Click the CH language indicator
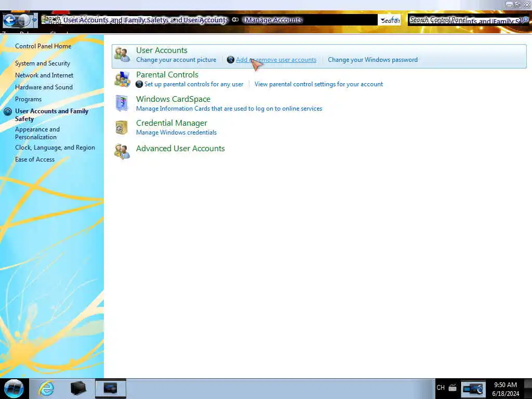532x399 pixels. tap(441, 388)
